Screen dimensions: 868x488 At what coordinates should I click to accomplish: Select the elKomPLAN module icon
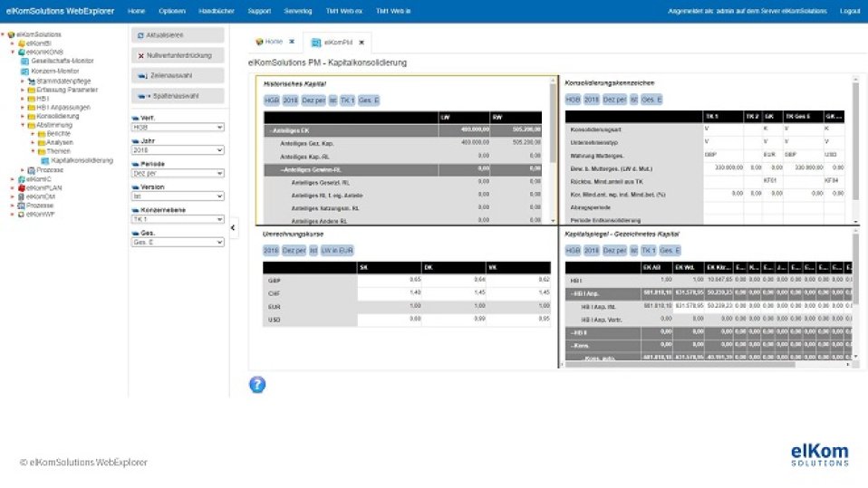[21, 187]
